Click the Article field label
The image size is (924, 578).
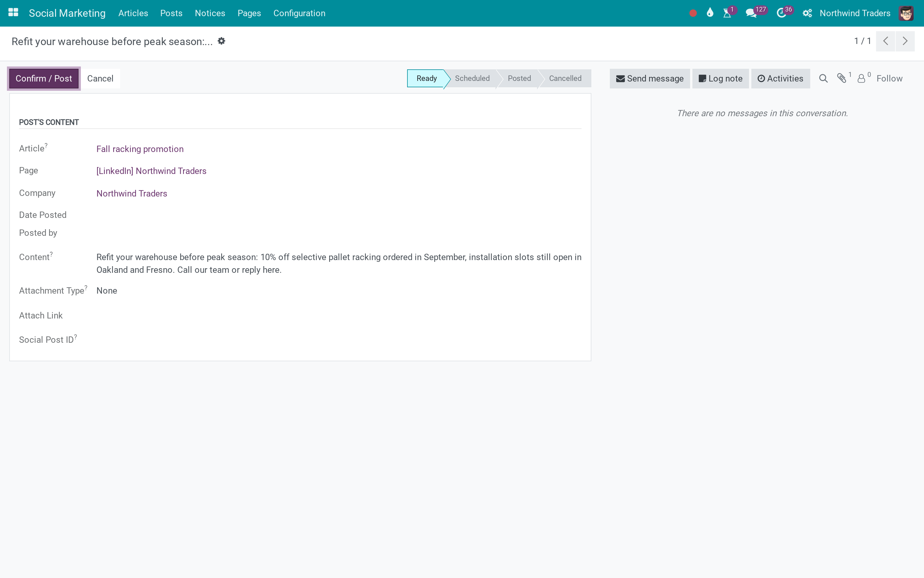[x=33, y=148]
